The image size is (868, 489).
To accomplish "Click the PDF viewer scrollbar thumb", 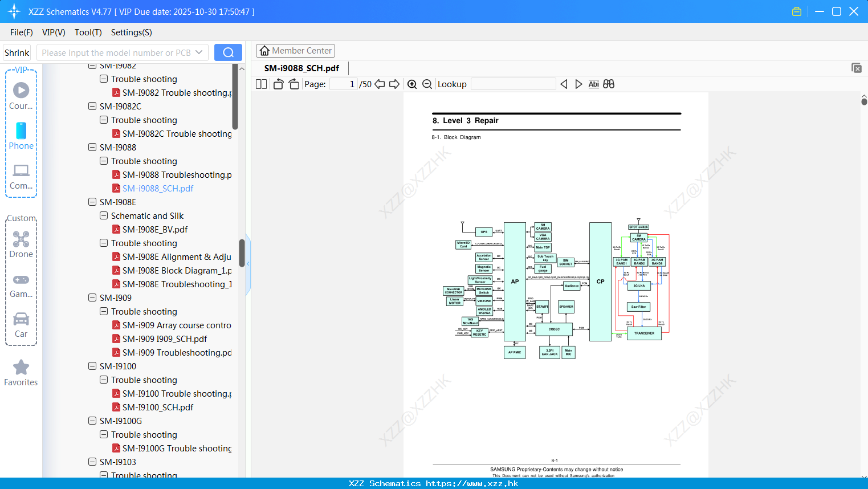I will pos(864,101).
